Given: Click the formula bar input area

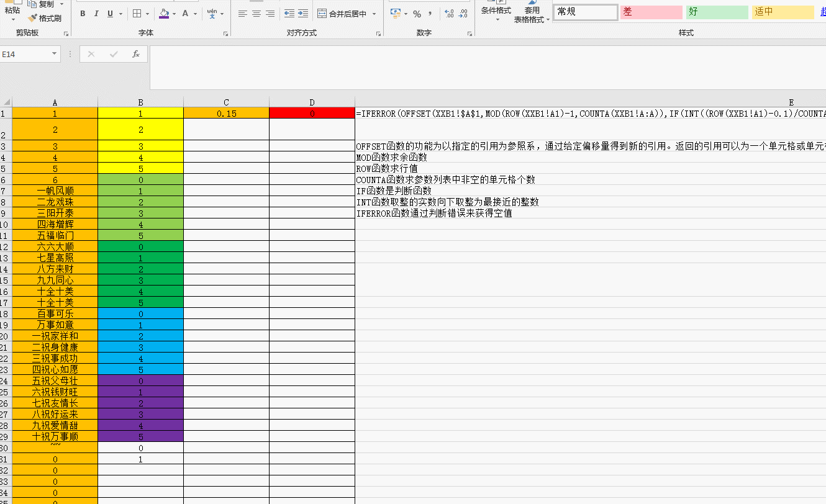Looking at the screenshot, I should pyautogui.click(x=488, y=67).
